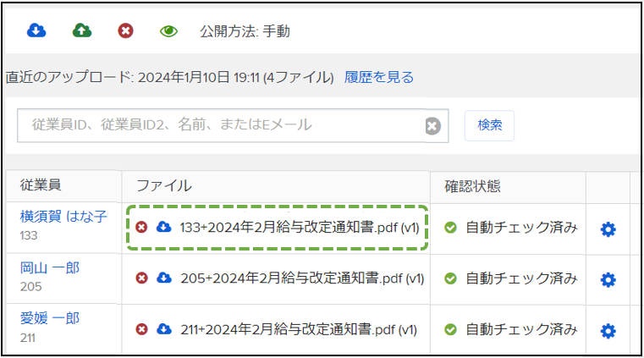Open employee 横須賀 はな子 profile link
The width and height of the screenshot is (644, 358).
click(63, 217)
